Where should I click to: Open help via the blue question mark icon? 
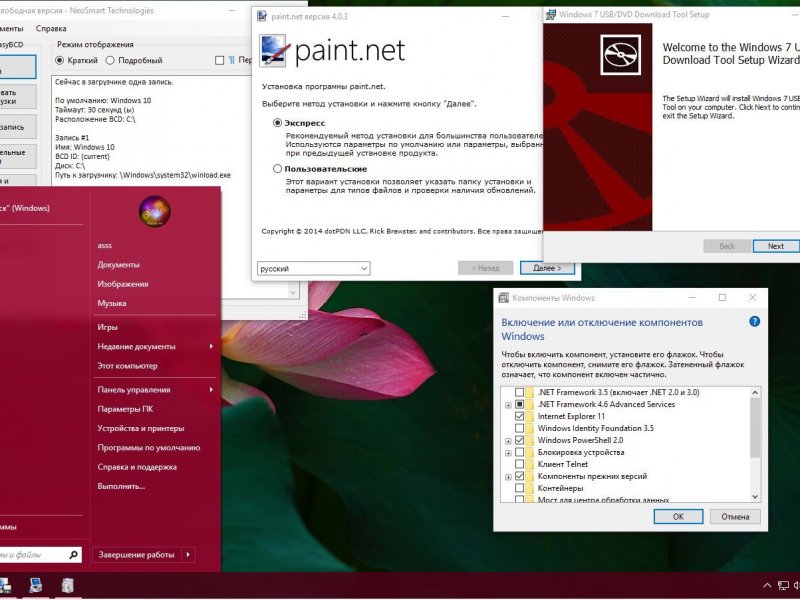pyautogui.click(x=754, y=321)
